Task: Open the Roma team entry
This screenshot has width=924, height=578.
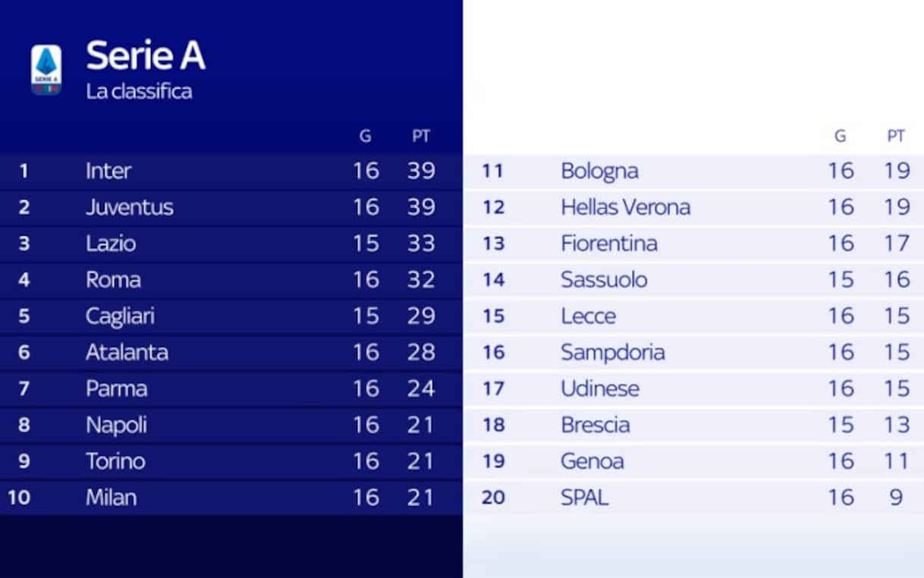Action: (x=113, y=280)
